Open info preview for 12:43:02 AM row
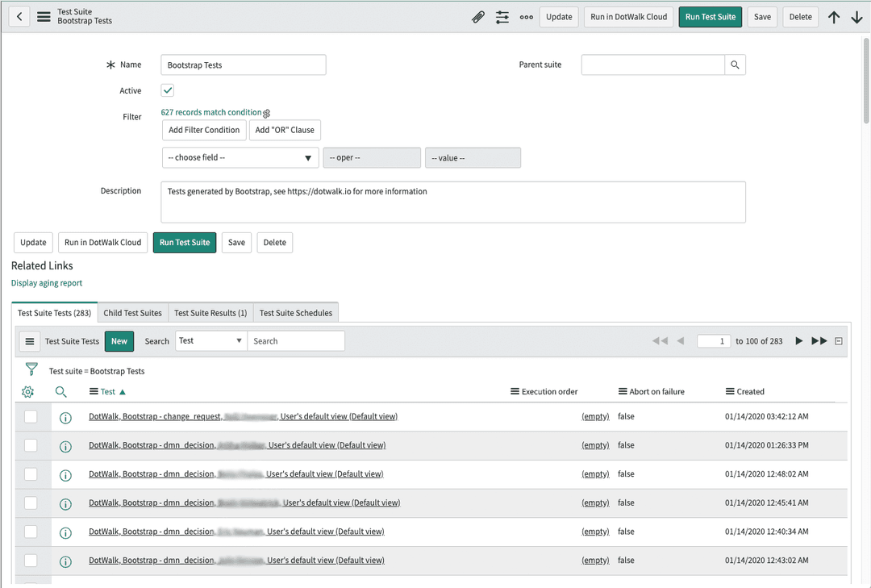Viewport: 871px width, 588px height. (x=65, y=562)
